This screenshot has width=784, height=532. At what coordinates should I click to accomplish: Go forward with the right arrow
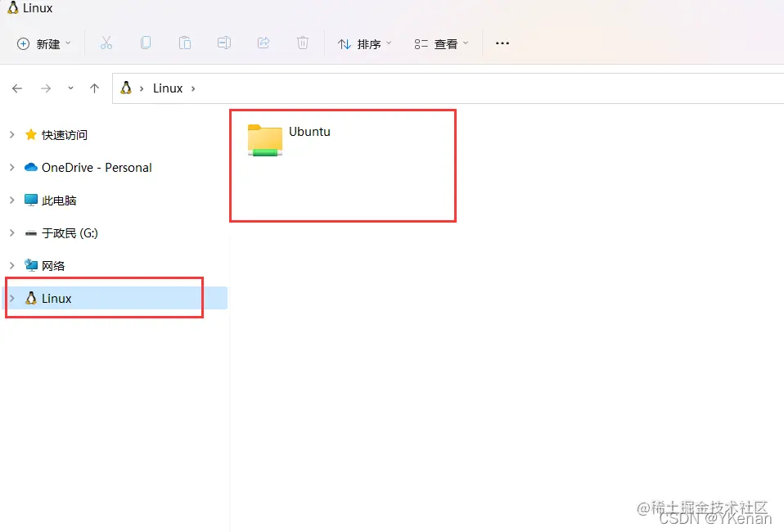46,88
